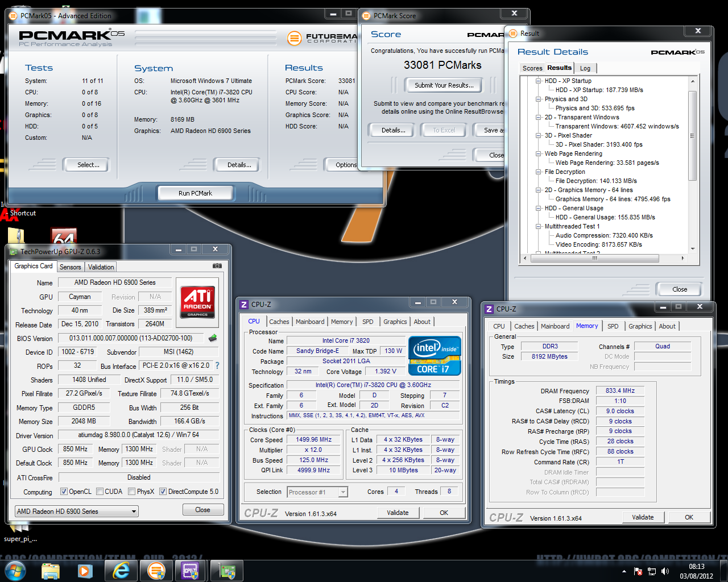Open Processor #1 selection dropdown
This screenshot has height=582, width=728.
point(317,492)
